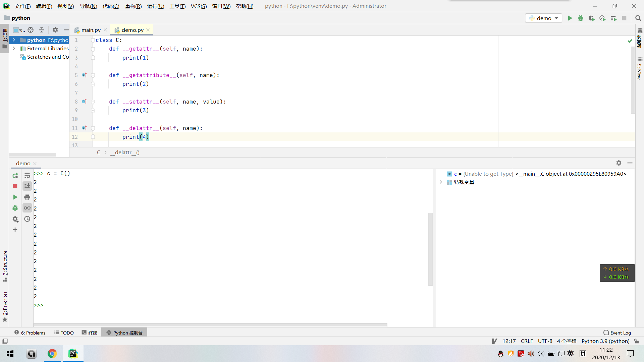Open the 6: Problems tool window

30,333
